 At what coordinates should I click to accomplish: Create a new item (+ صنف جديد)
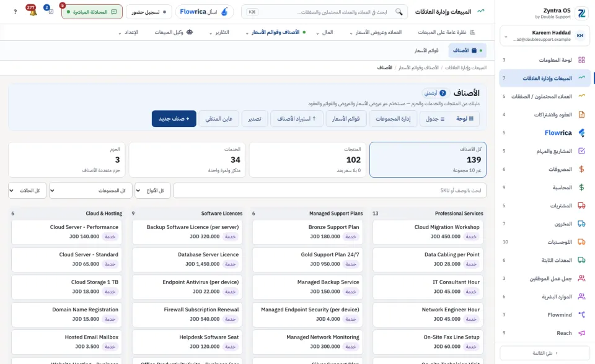[x=174, y=119]
